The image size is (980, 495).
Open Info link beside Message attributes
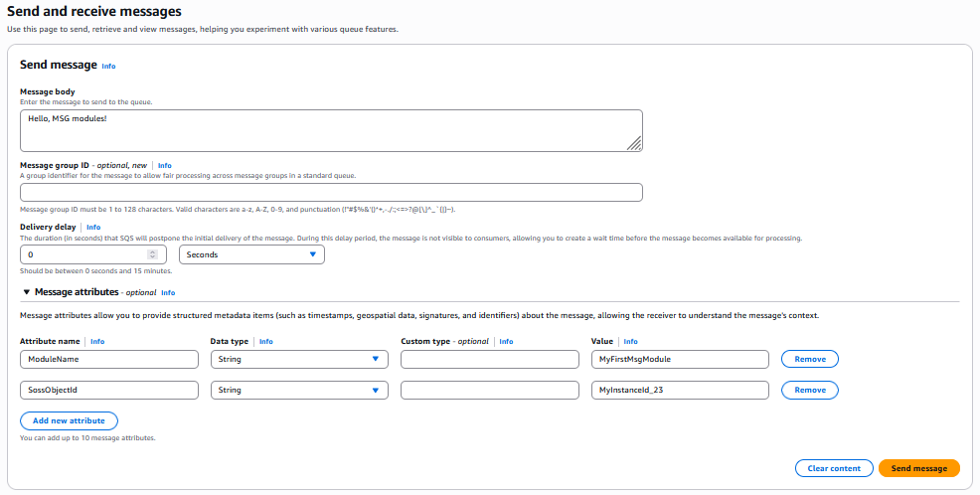coord(168,293)
